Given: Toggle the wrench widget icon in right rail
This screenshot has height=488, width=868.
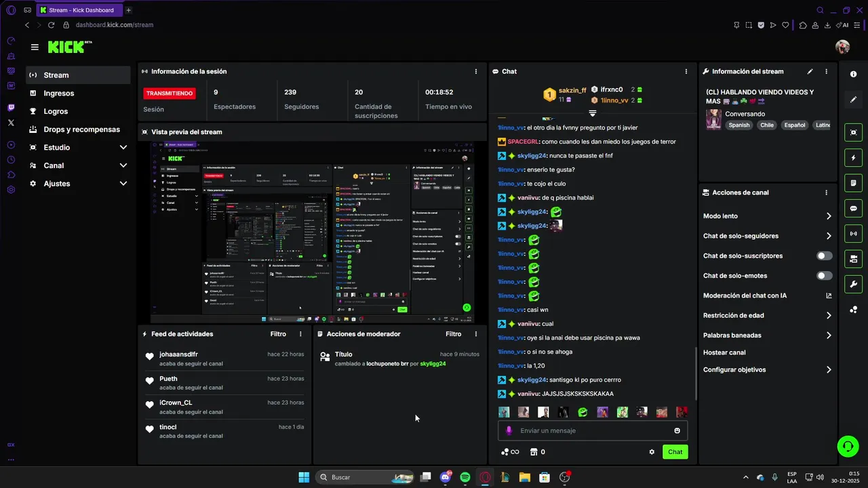Looking at the screenshot, I should point(854,284).
